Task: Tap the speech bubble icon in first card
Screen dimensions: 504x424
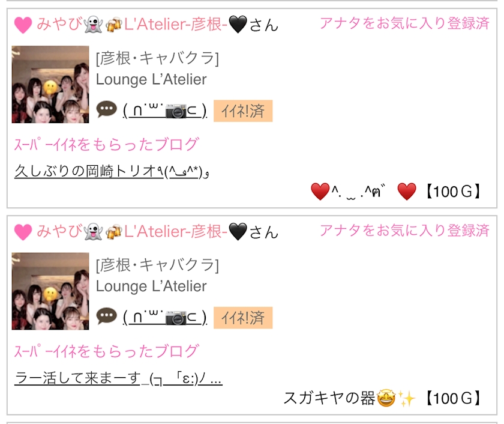Action: [x=106, y=110]
